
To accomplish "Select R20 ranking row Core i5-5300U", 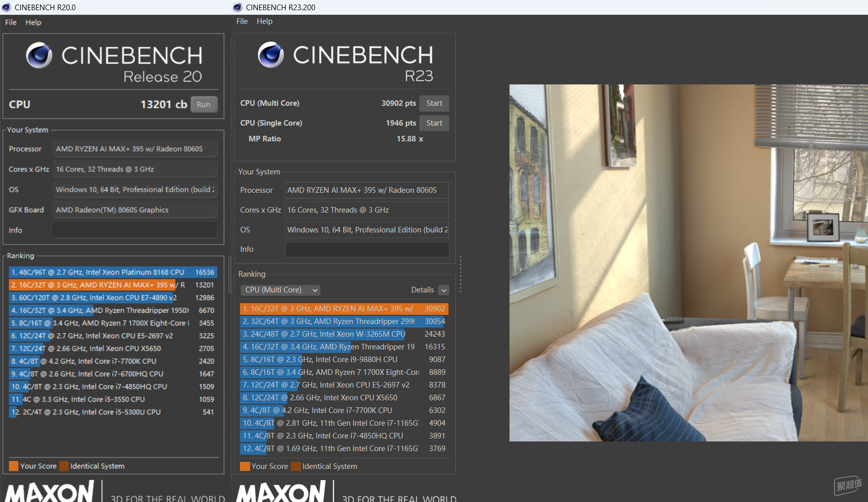I will (113, 412).
